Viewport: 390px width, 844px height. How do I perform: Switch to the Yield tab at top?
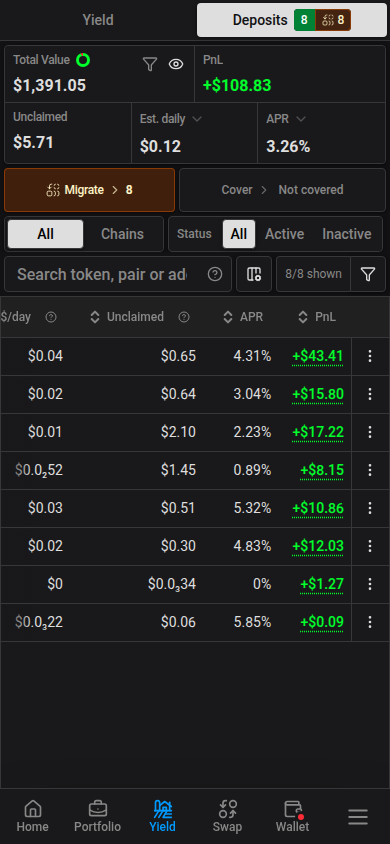pyautogui.click(x=98, y=20)
